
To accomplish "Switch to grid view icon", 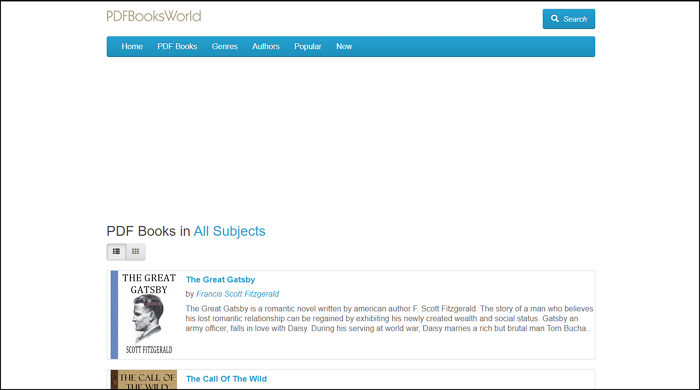I will click(x=136, y=252).
